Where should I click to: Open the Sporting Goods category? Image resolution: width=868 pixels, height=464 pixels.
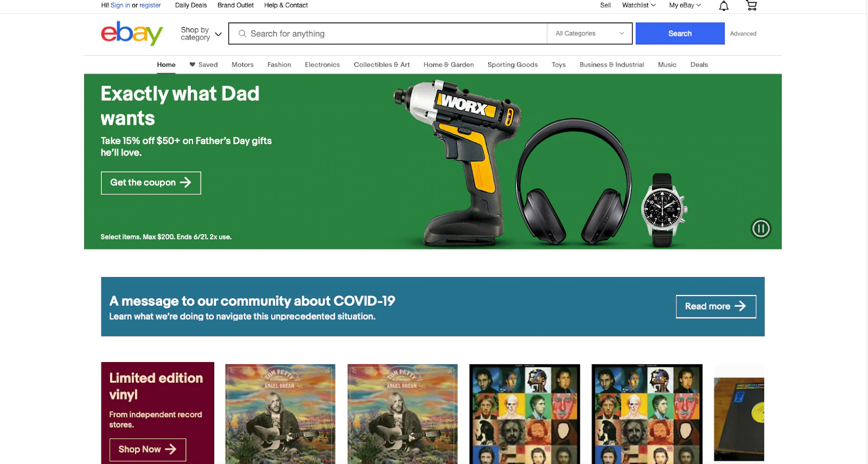pyautogui.click(x=513, y=65)
